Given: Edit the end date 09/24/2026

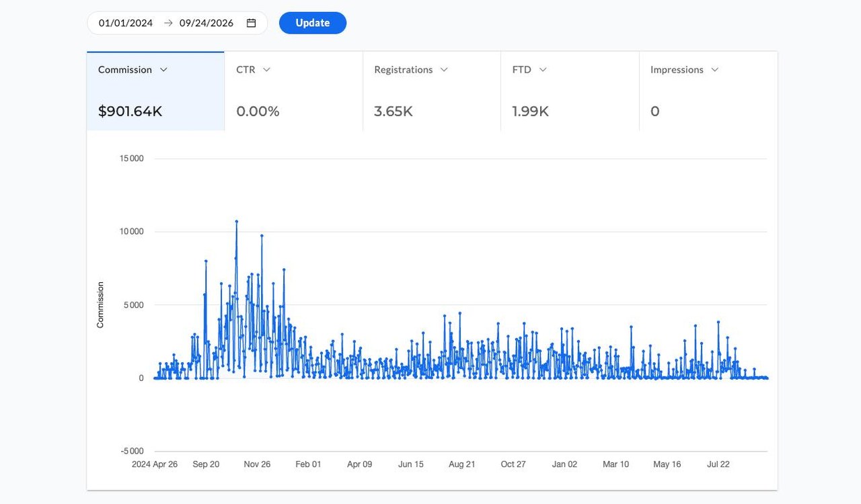Looking at the screenshot, I should (207, 23).
